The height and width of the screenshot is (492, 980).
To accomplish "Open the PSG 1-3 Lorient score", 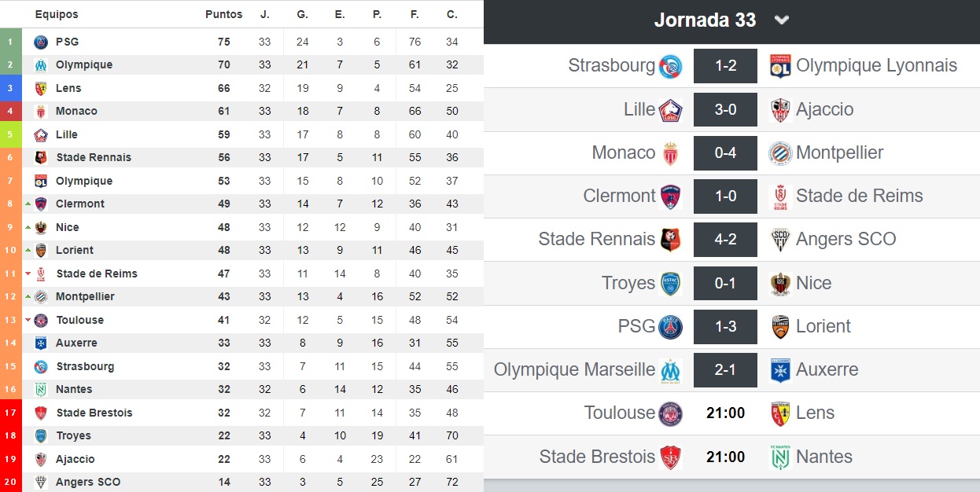I will click(725, 326).
